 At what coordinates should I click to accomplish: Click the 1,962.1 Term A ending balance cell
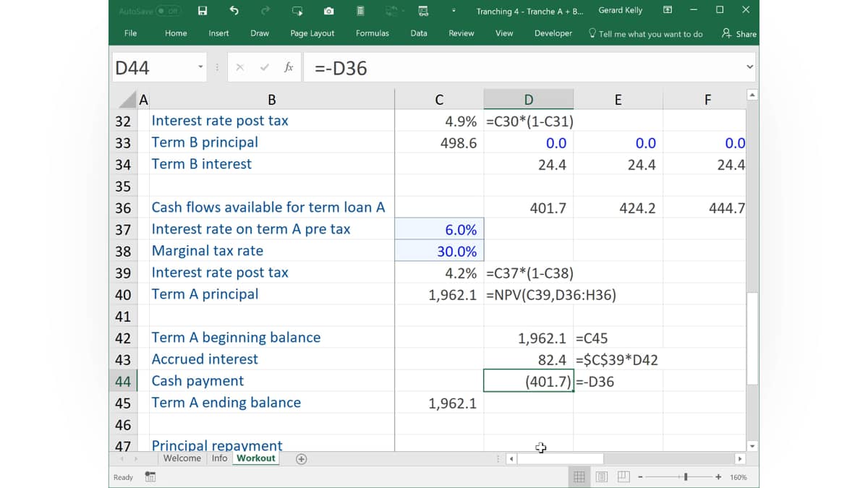tap(439, 403)
